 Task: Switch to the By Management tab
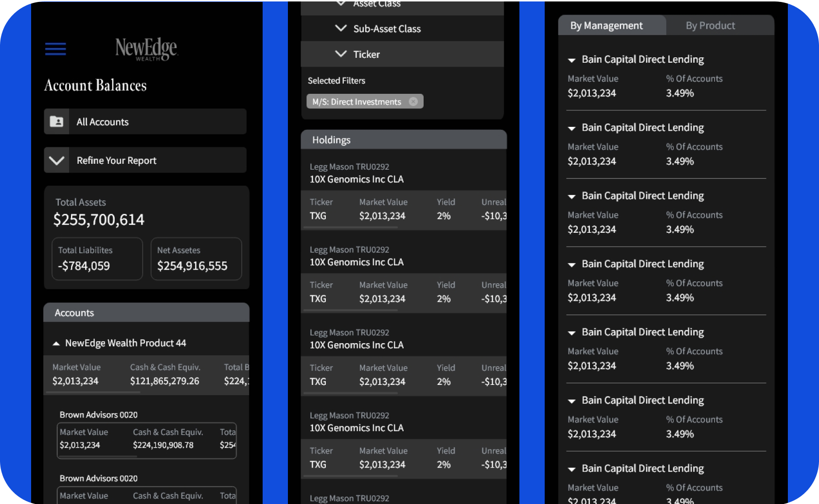(x=612, y=25)
